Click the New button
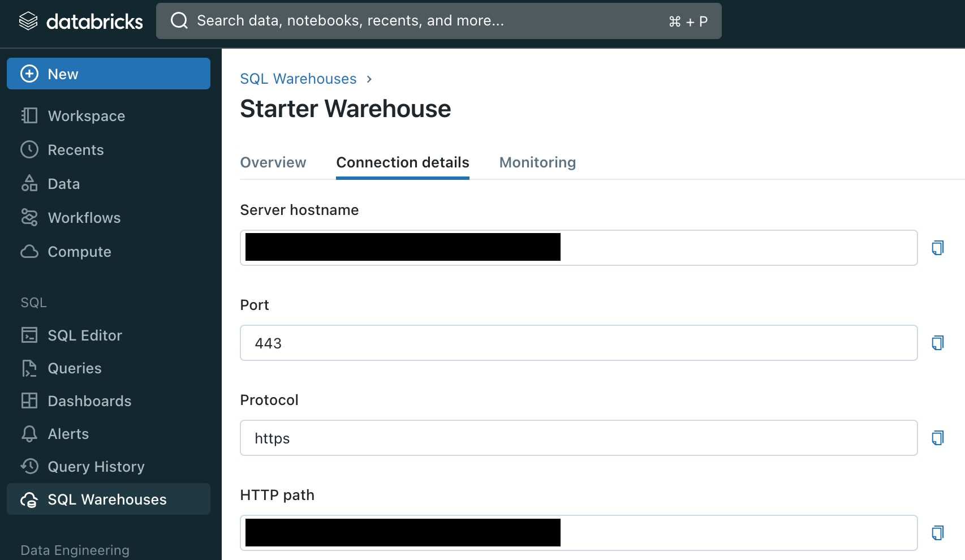The height and width of the screenshot is (560, 965). coord(109,74)
